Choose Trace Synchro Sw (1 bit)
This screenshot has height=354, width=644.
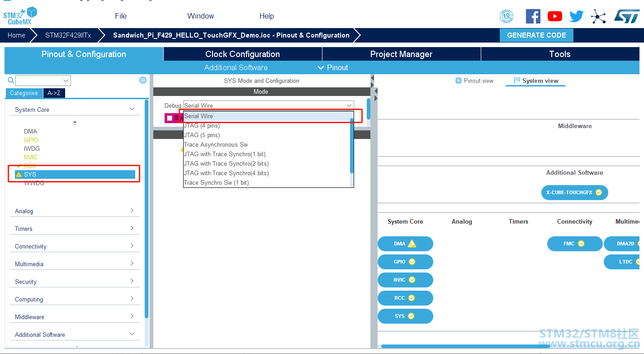[267, 182]
